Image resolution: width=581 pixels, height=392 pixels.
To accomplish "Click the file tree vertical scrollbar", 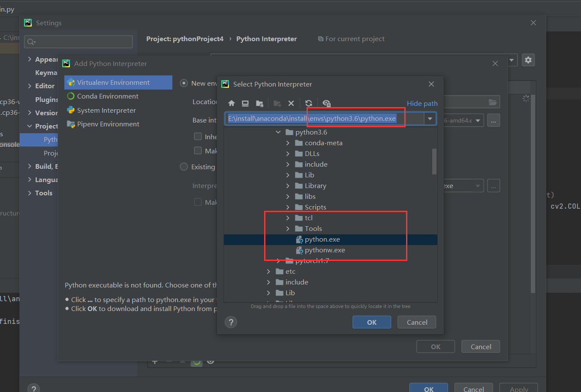I will coord(434,162).
